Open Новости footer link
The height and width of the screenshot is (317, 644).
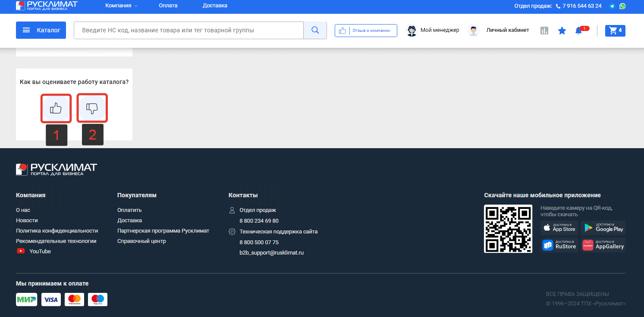click(x=27, y=221)
